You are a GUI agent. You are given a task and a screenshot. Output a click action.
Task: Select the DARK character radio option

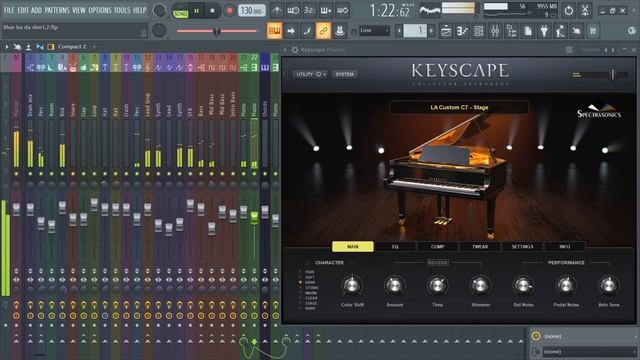(x=300, y=282)
